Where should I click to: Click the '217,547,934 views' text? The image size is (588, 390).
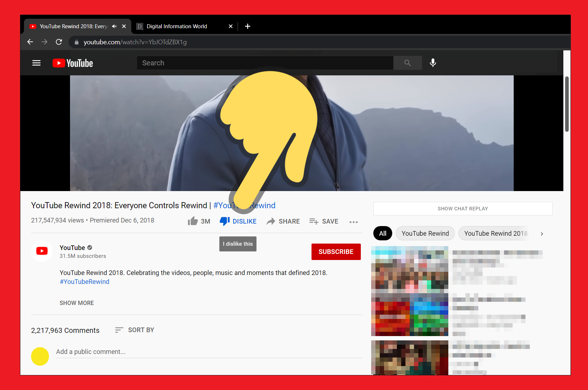click(x=58, y=220)
